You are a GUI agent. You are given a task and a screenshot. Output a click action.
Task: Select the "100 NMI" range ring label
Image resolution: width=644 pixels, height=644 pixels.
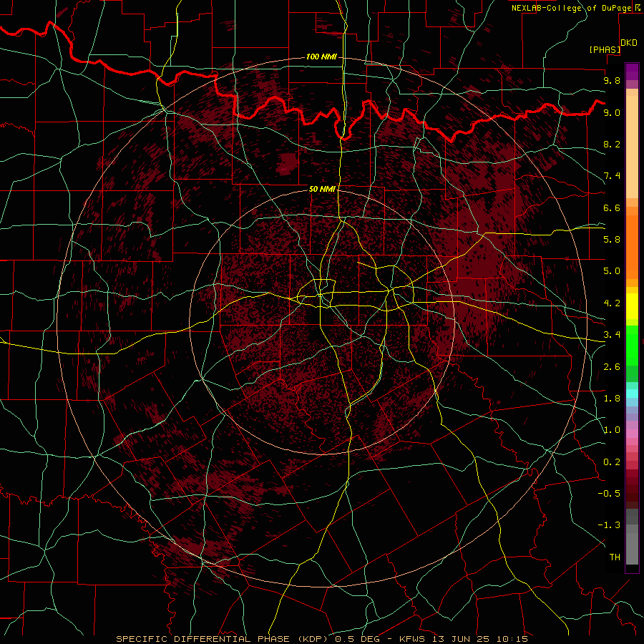(321, 57)
